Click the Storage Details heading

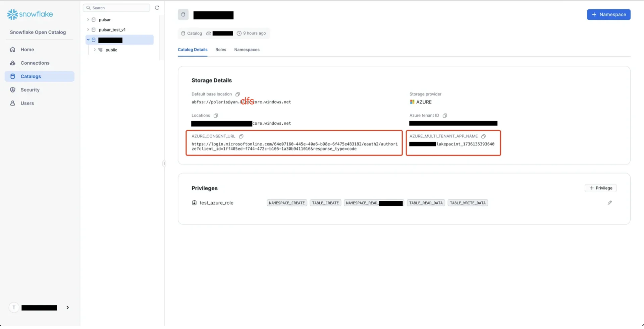click(212, 80)
